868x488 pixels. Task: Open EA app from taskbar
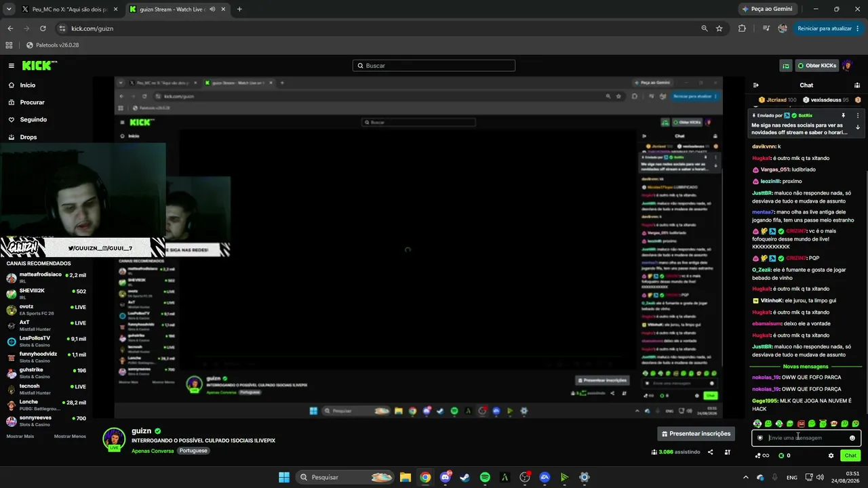pyautogui.click(x=545, y=477)
